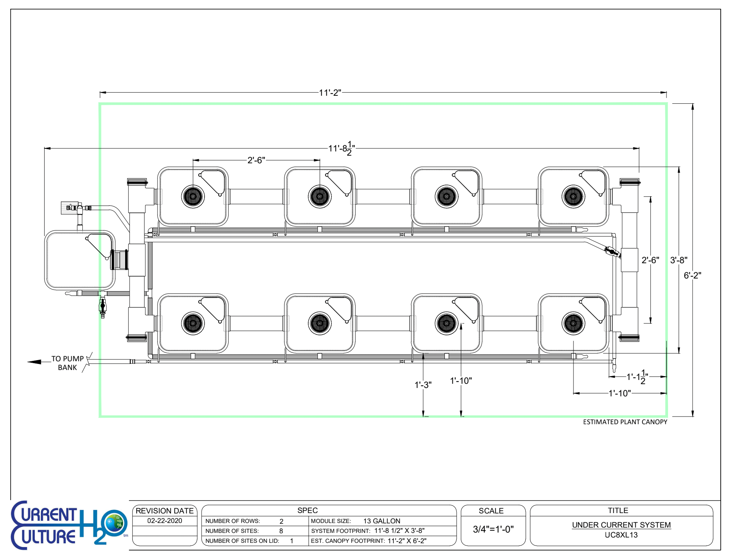Click the SCALE header
This screenshot has height=560, width=731.
(x=491, y=511)
